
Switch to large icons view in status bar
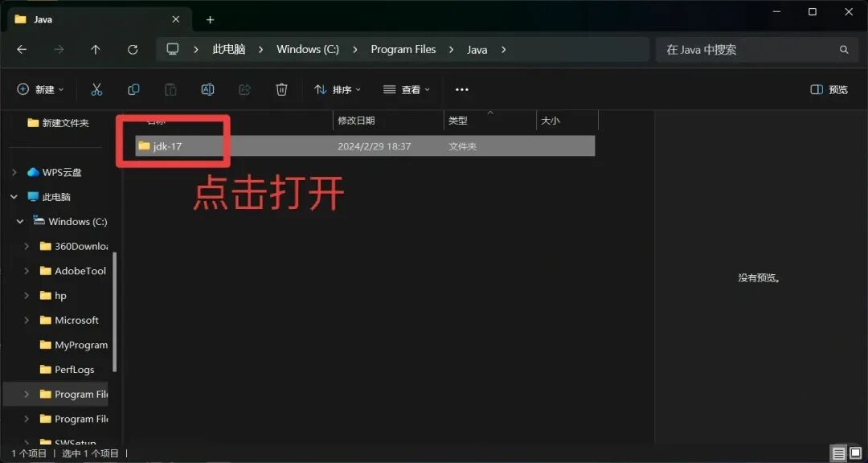(x=855, y=454)
